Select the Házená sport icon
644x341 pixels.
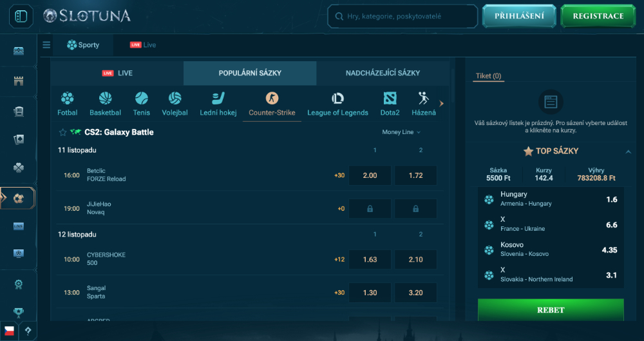point(424,104)
